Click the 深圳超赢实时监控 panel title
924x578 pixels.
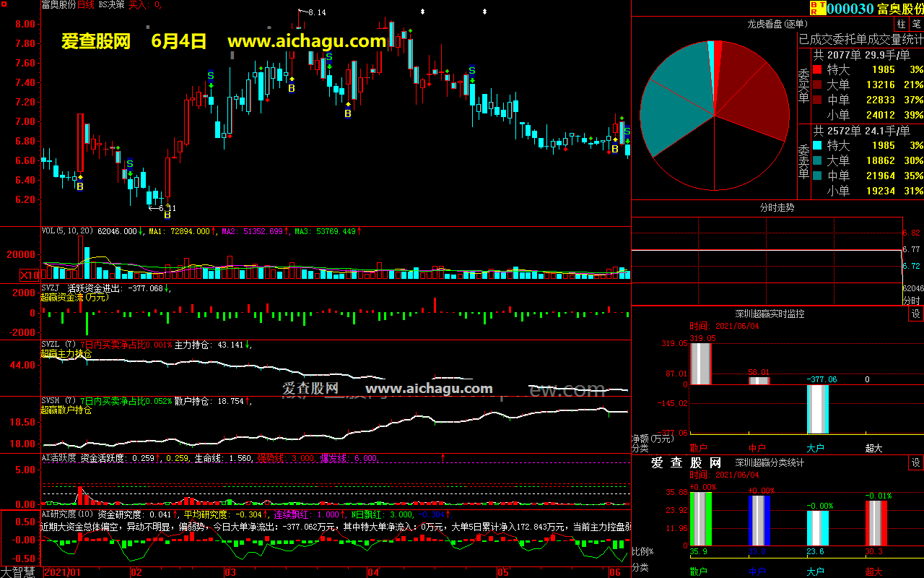[770, 314]
